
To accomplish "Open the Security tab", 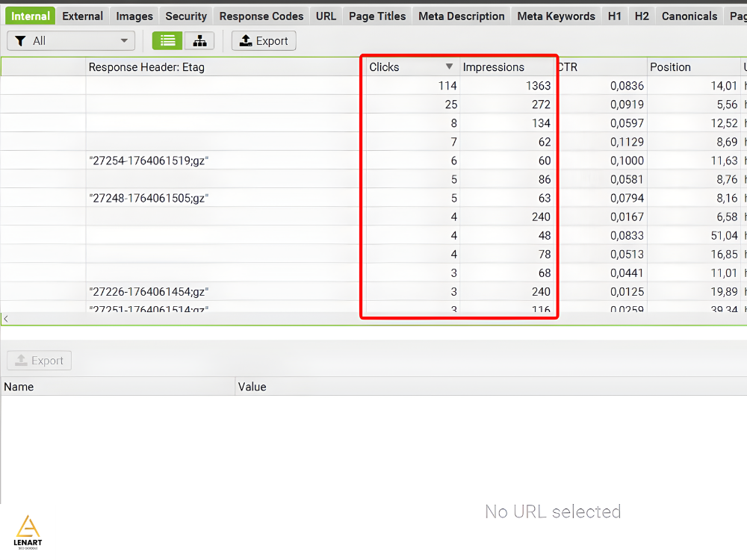I will (x=186, y=16).
